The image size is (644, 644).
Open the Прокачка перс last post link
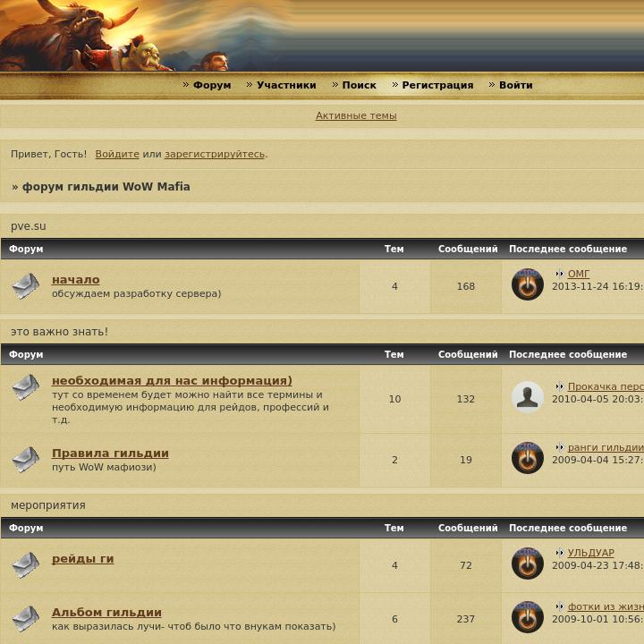pyautogui.click(x=606, y=386)
